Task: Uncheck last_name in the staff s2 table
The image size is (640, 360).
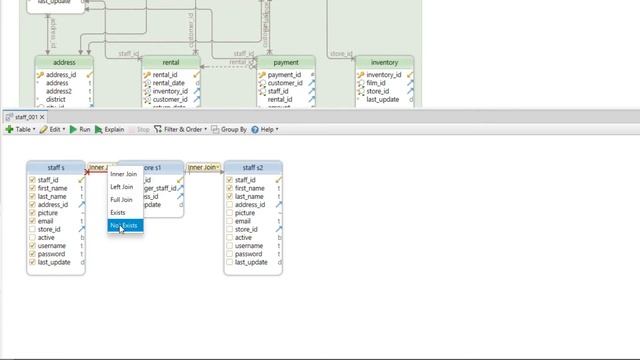Action: tap(229, 196)
